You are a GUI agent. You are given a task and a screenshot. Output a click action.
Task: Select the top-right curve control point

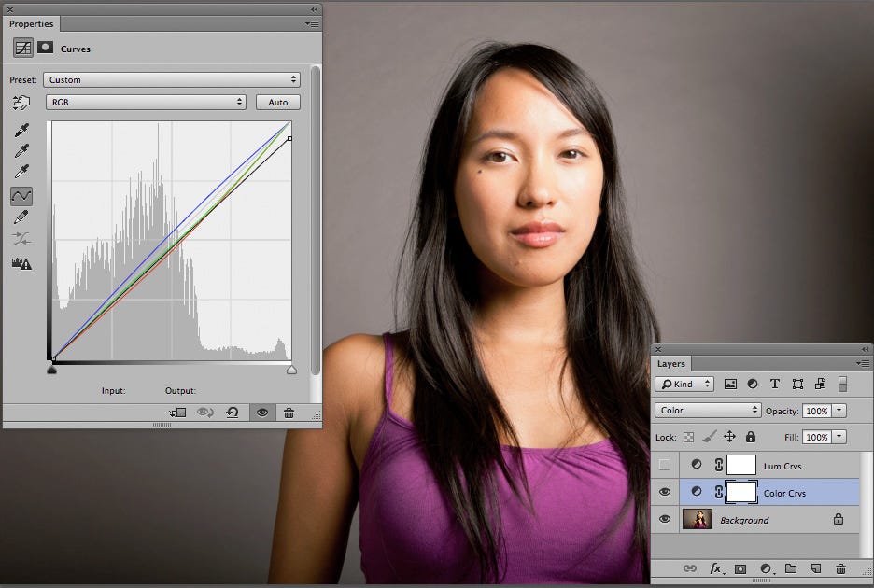click(289, 138)
